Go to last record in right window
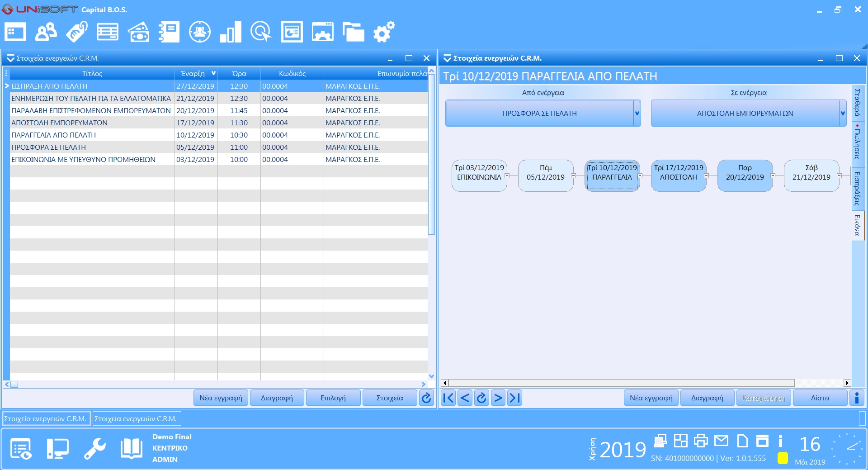This screenshot has height=470, width=868. [x=515, y=398]
